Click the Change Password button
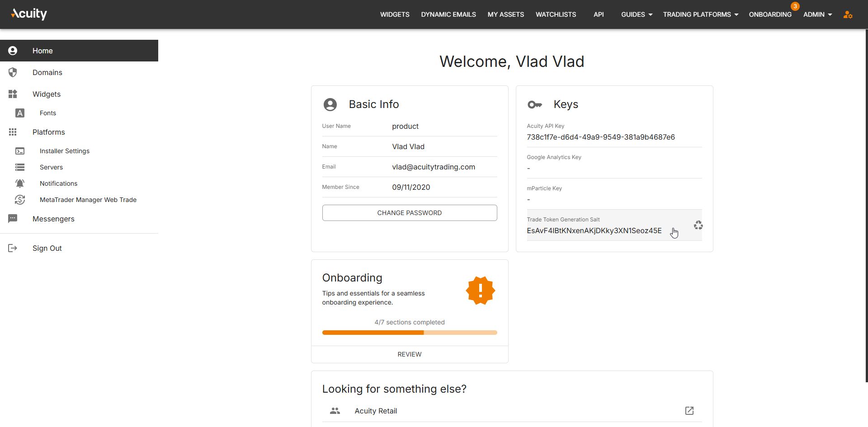This screenshot has height=427, width=868. (x=410, y=213)
